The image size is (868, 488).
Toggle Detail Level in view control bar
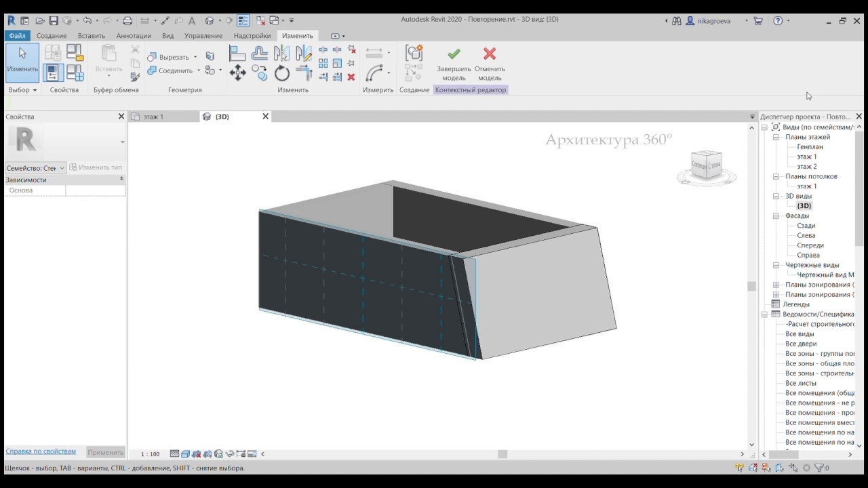pyautogui.click(x=174, y=454)
